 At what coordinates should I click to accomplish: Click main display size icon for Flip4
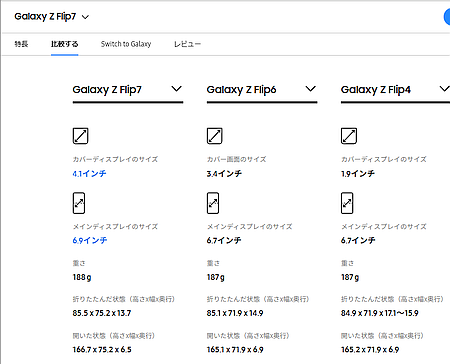tap(347, 203)
